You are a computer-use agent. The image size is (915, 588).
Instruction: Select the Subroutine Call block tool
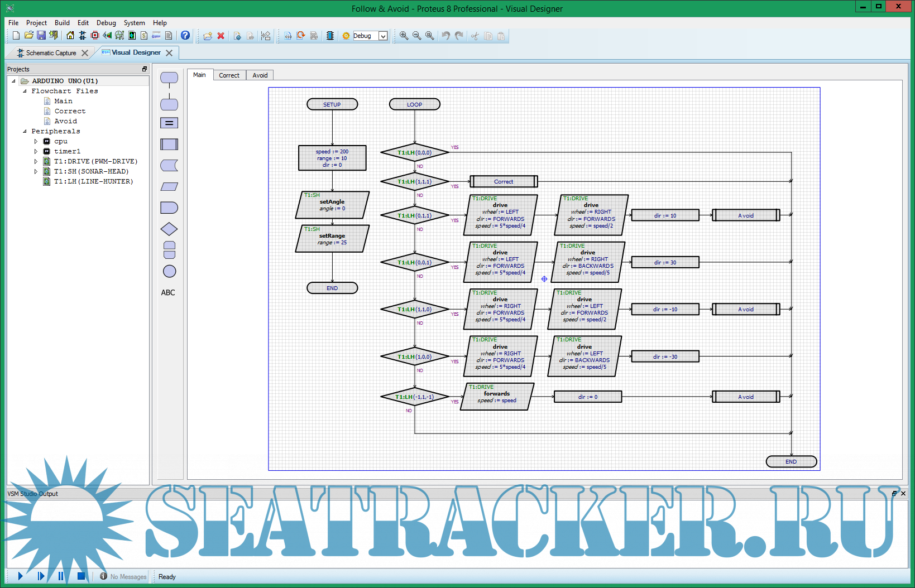coord(169,144)
